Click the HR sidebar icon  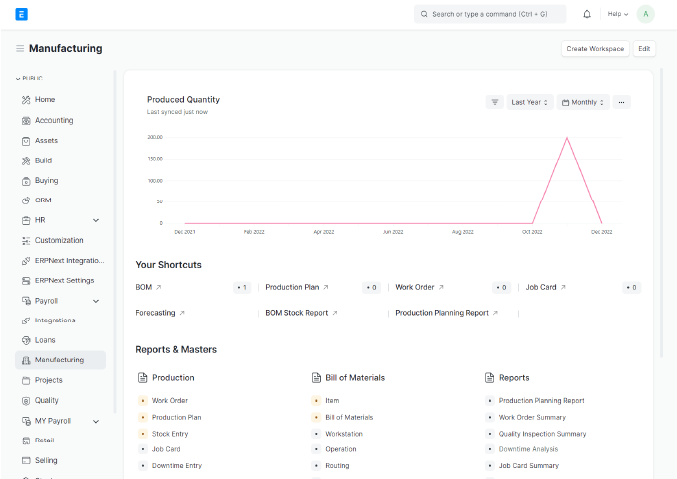click(x=26, y=220)
